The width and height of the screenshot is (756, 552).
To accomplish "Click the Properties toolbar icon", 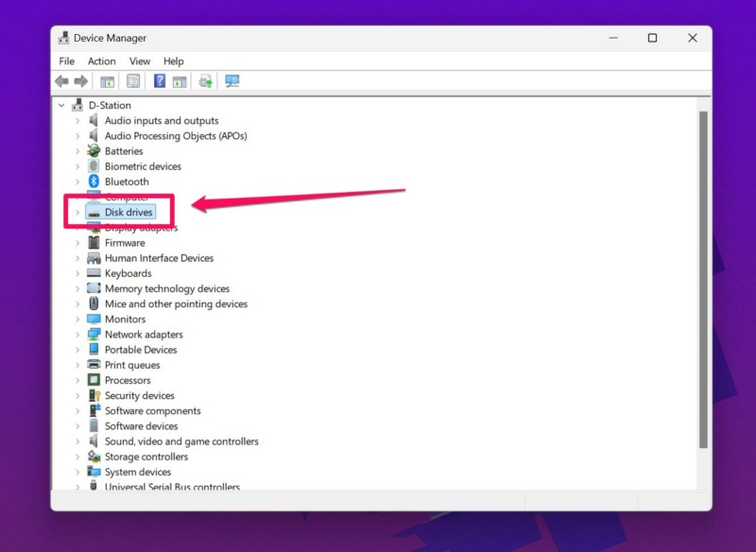I will click(x=133, y=81).
